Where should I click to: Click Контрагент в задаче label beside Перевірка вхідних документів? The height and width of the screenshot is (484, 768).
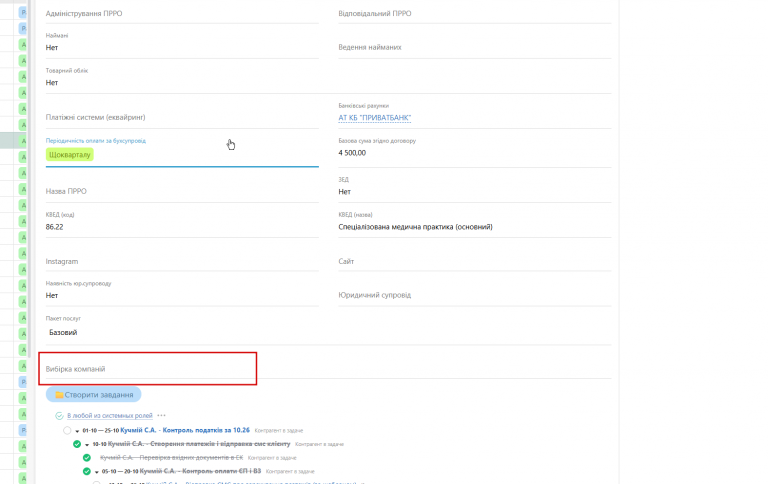tap(272, 458)
